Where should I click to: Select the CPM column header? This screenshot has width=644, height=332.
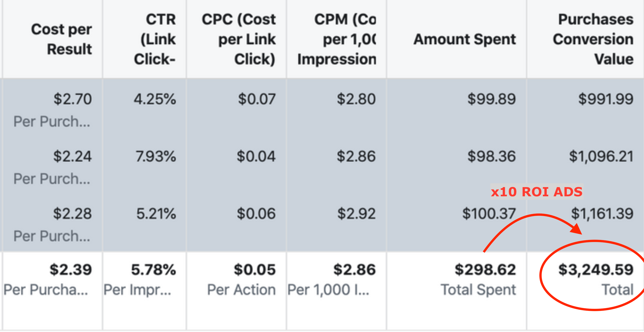coord(337,39)
